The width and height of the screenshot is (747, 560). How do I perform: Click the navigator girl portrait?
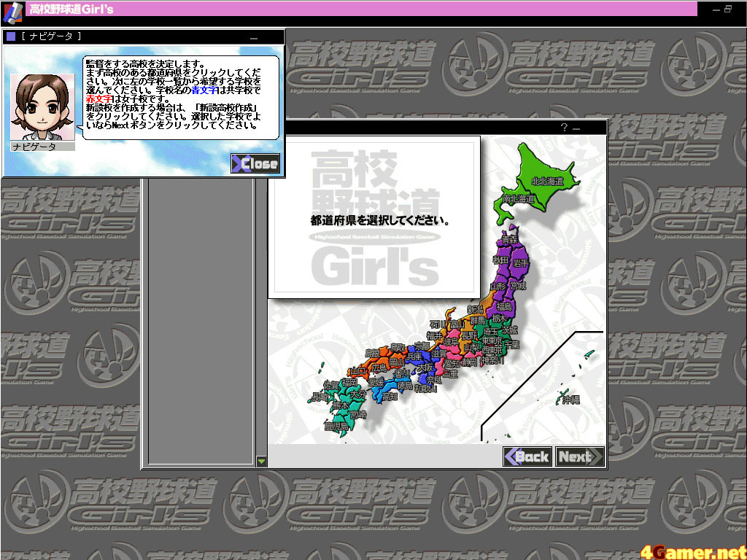pyautogui.click(x=42, y=106)
